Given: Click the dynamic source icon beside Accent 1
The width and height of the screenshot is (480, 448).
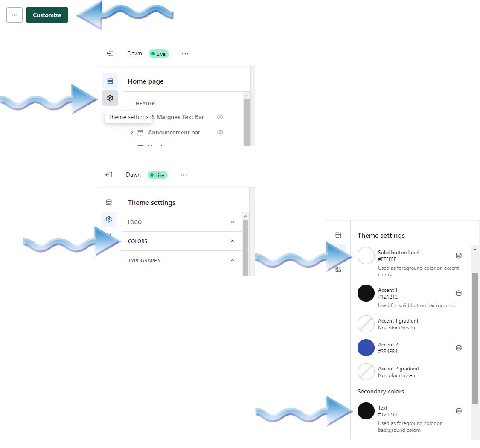Looking at the screenshot, I should tap(459, 293).
